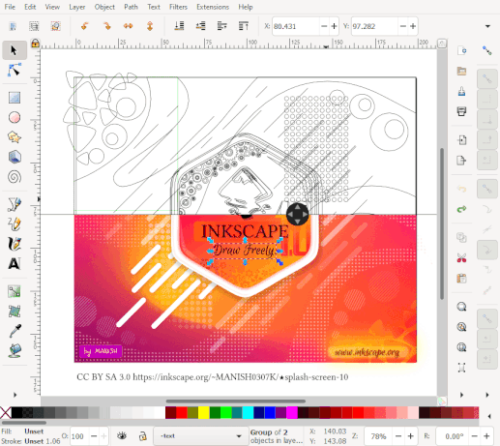500x446 pixels.
Task: Expand the toolbox overflow arrow
Action: [15, 395]
